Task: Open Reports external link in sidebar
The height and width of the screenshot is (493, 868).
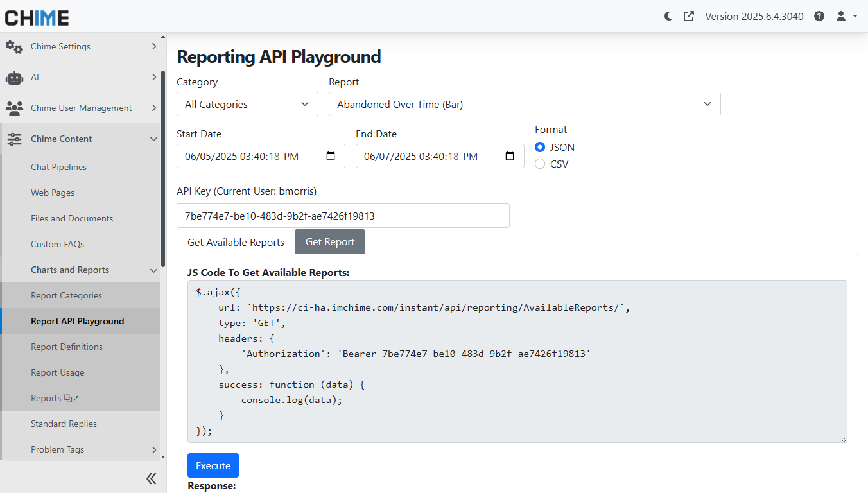Action: coord(55,398)
